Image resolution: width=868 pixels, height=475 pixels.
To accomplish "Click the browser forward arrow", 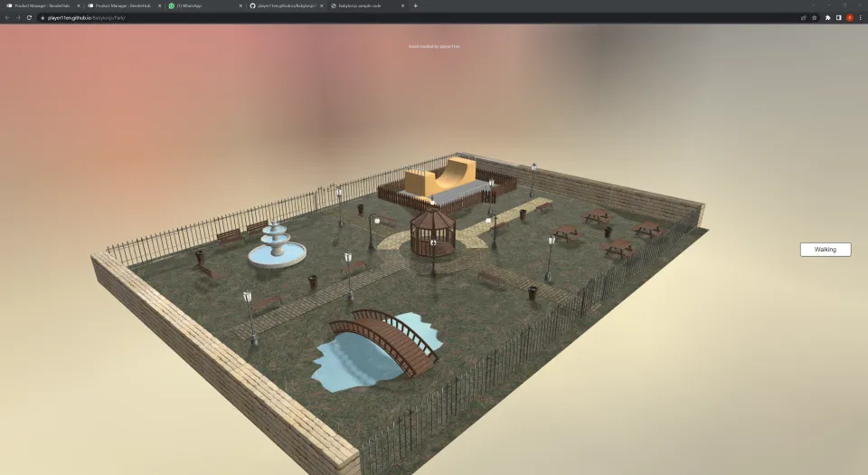I will point(18,17).
